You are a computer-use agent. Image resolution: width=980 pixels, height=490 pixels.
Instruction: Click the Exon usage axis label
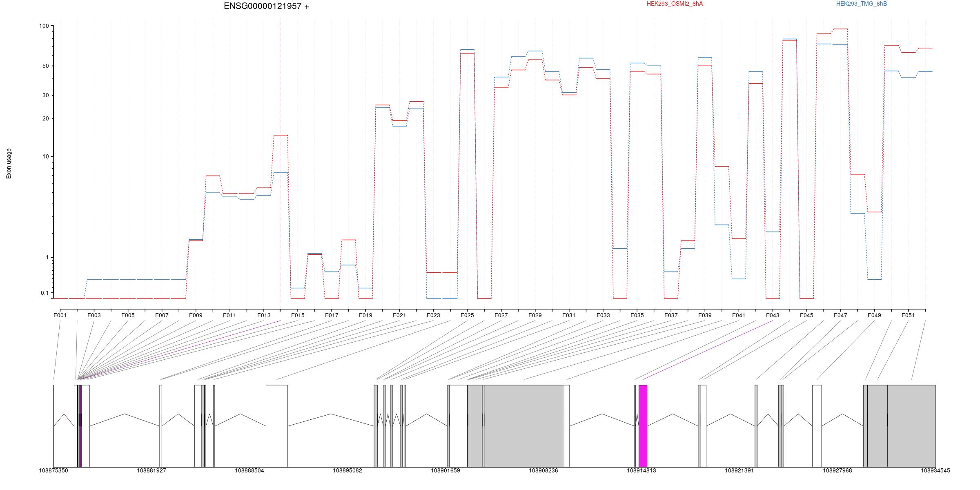click(x=9, y=163)
